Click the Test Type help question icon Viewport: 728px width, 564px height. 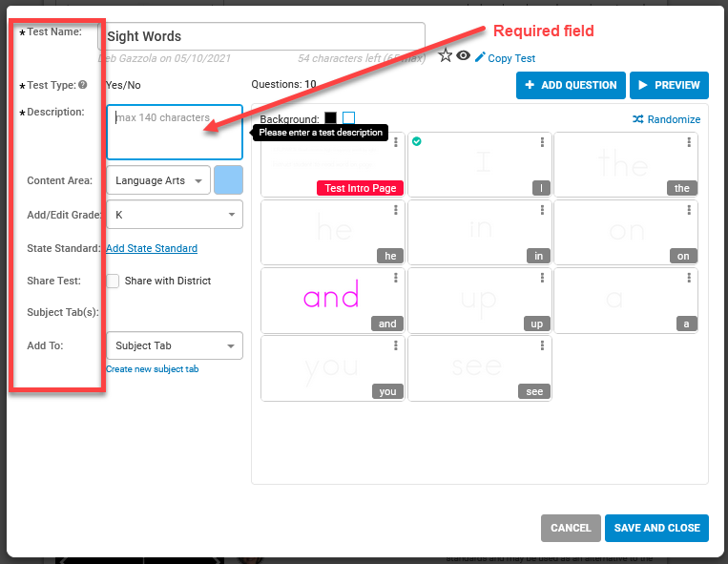click(83, 85)
